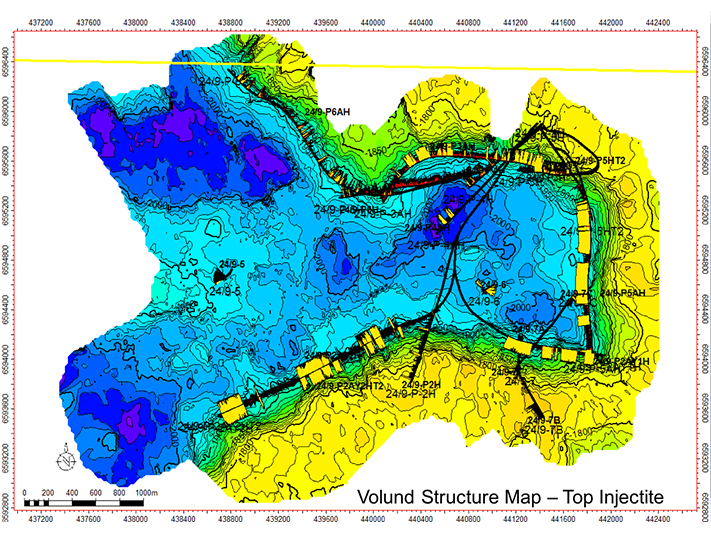The height and width of the screenshot is (533, 711).
Task: Click the 1860 contour label near top center
Action: point(379,152)
